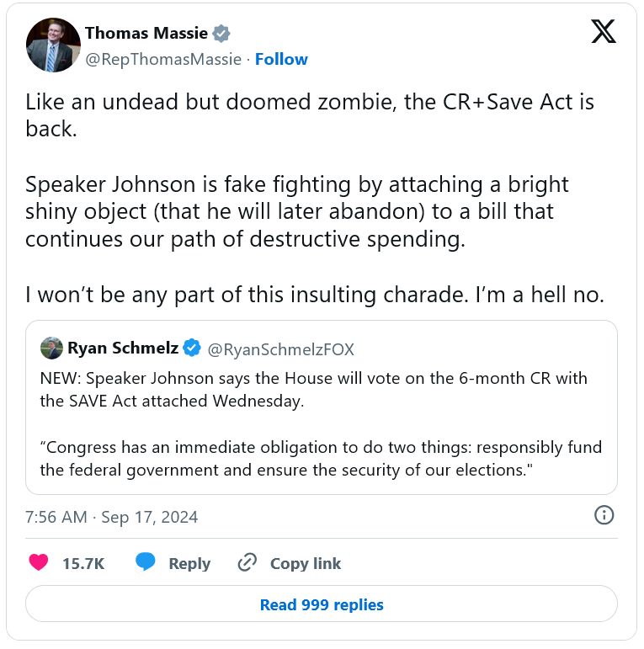This screenshot has height=649, width=644.
Task: Open the @RepThomasMassie handle link
Action: (x=163, y=59)
